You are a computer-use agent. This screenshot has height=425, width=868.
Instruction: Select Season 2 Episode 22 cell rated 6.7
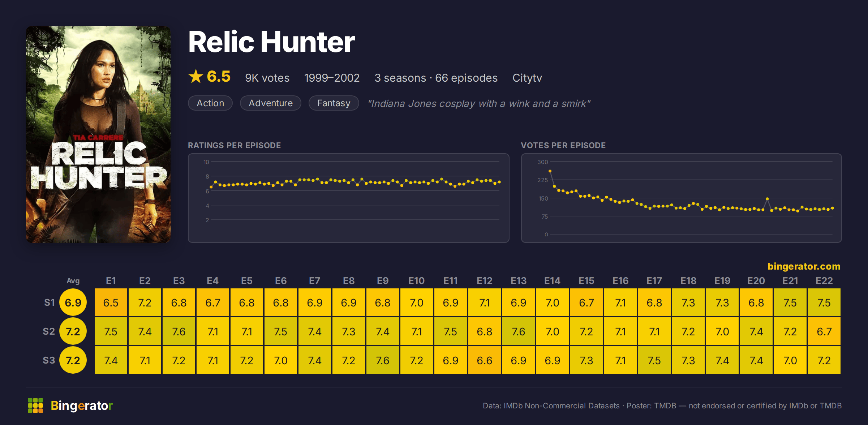point(824,331)
